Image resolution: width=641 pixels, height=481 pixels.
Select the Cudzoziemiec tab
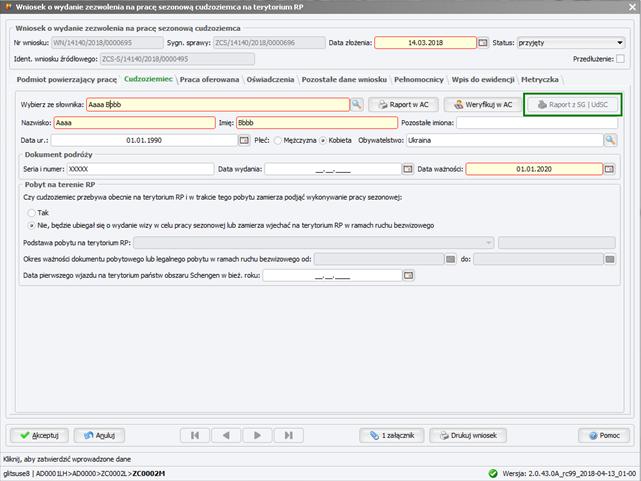tap(148, 79)
